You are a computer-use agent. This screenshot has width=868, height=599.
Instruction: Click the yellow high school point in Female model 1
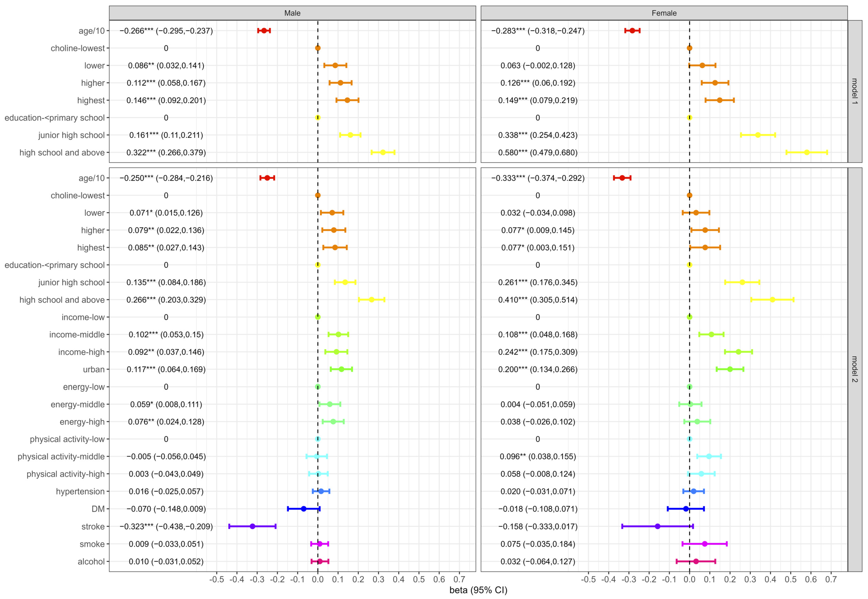click(806, 152)
